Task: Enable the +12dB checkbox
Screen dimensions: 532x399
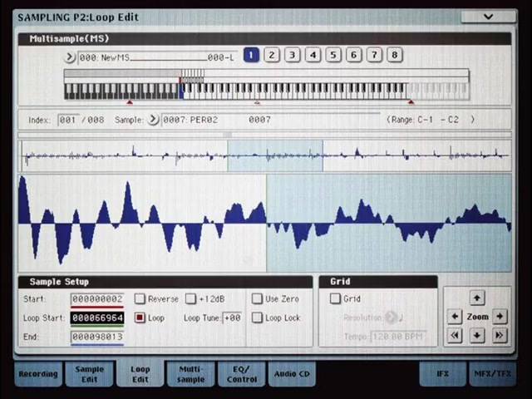Action: coord(190,299)
